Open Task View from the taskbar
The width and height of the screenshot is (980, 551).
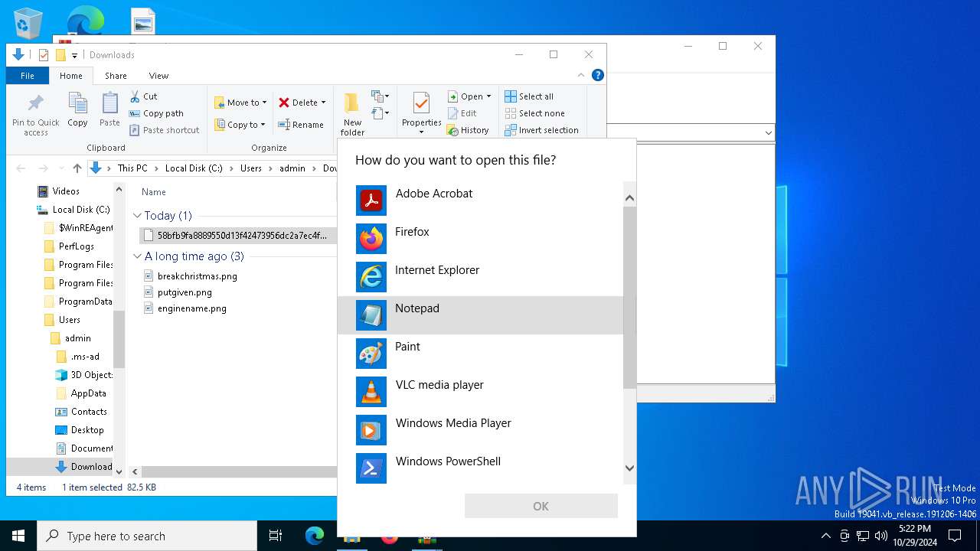coord(276,536)
